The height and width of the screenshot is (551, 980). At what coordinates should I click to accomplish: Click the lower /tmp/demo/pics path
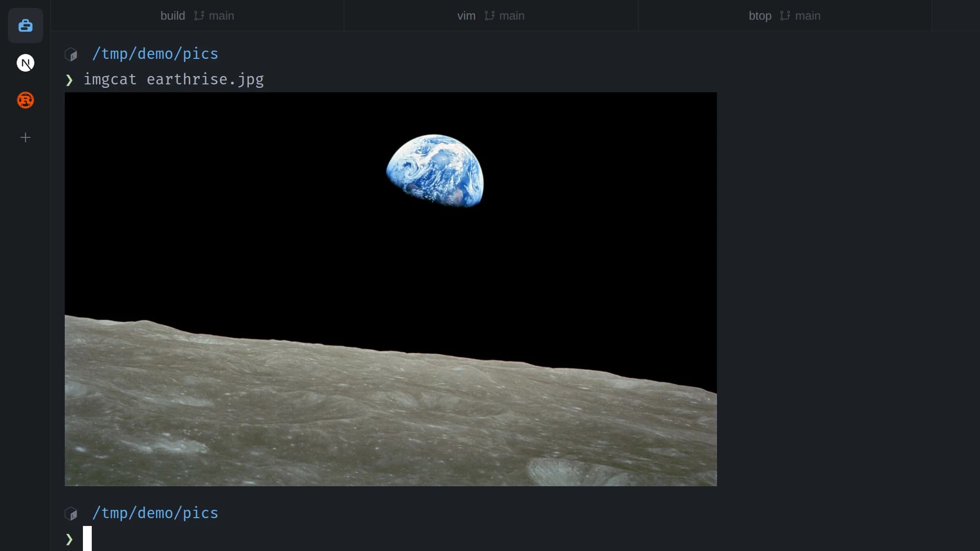(x=155, y=513)
